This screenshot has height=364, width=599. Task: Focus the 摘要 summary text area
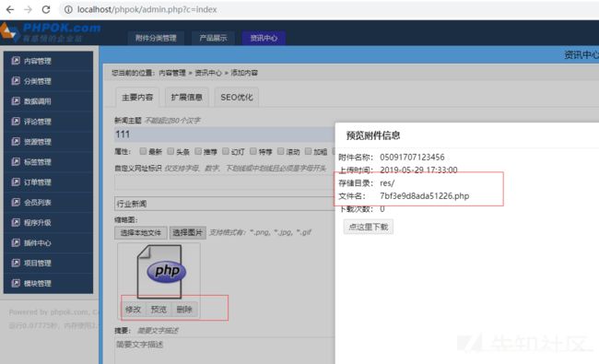coord(225,350)
